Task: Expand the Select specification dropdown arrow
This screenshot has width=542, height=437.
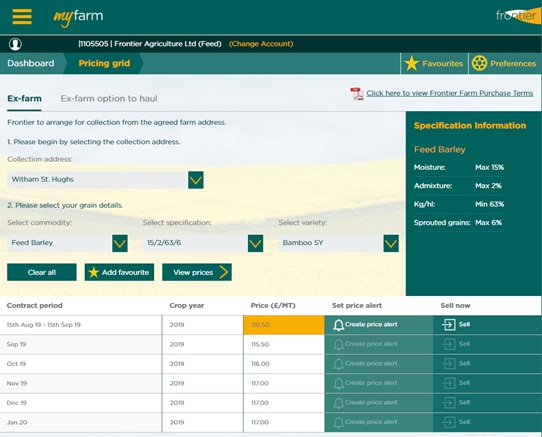Action: [255, 243]
